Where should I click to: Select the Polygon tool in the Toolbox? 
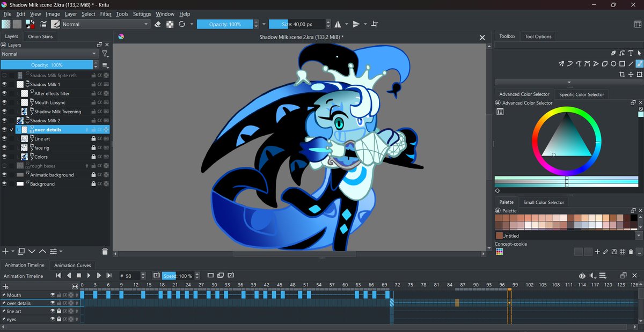pyautogui.click(x=605, y=63)
